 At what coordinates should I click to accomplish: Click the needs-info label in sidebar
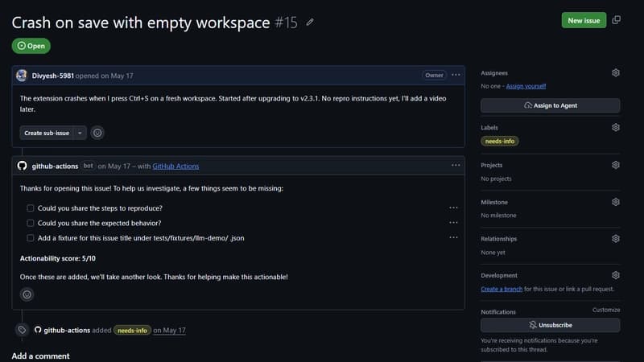499,141
